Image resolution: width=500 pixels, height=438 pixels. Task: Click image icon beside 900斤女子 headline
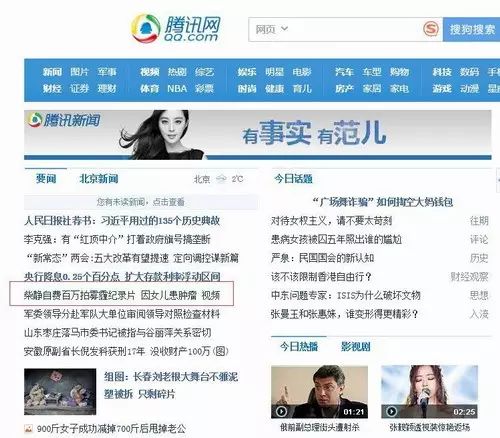[x=29, y=428]
